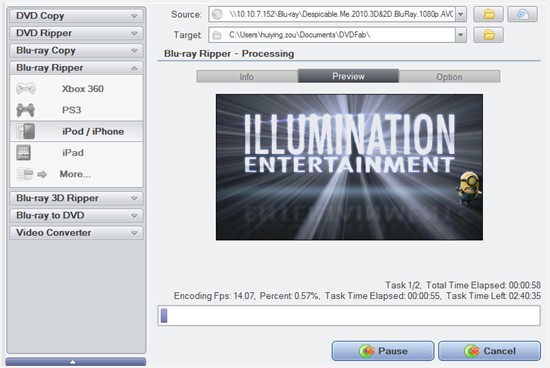The image size is (550, 368).
Task: Browse for source using the folder icon
Action: tap(489, 14)
